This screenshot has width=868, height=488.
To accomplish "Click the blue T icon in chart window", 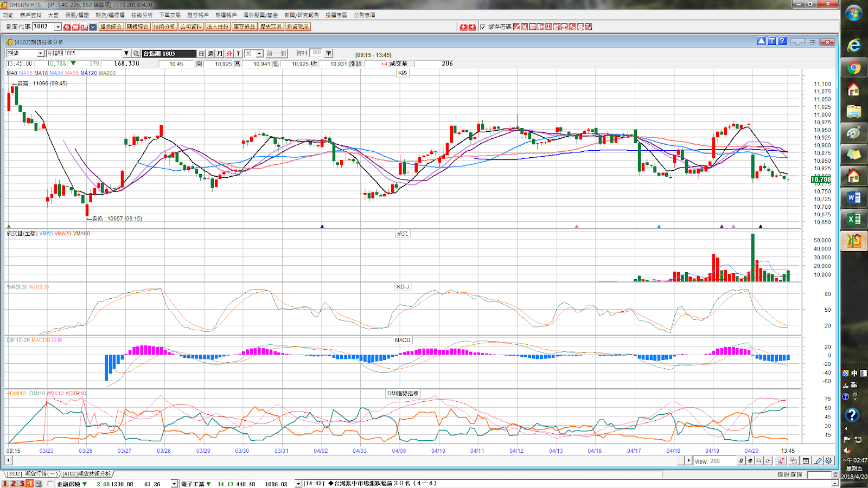I will (772, 41).
